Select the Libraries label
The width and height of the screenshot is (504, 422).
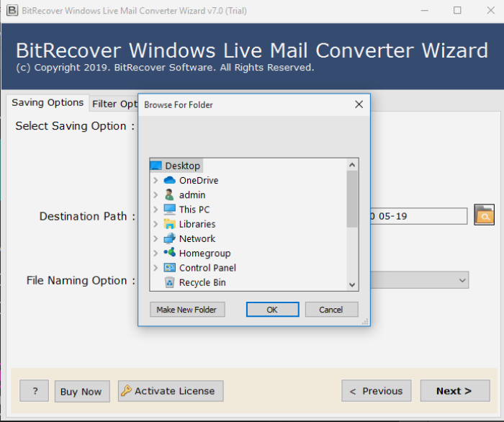point(197,224)
